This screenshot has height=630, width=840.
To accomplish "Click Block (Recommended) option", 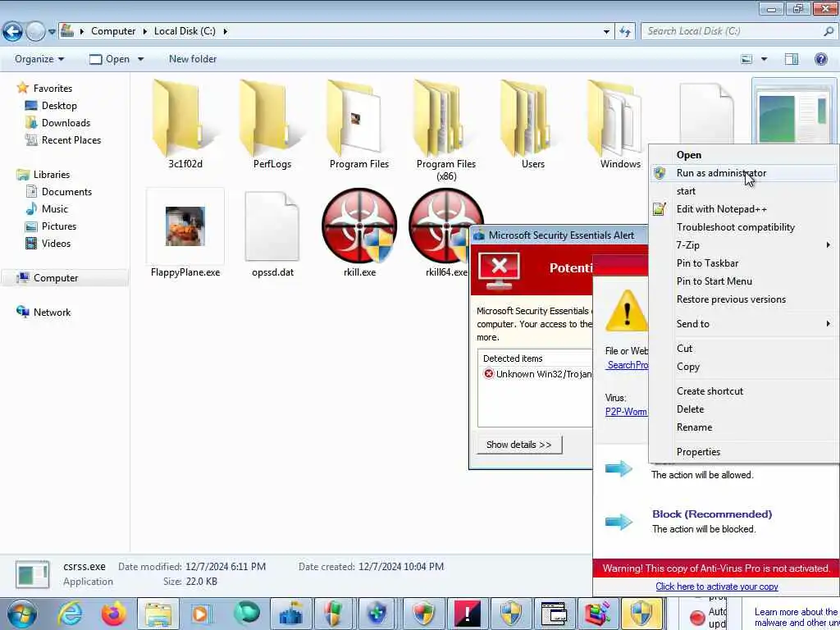I will coord(712,514).
